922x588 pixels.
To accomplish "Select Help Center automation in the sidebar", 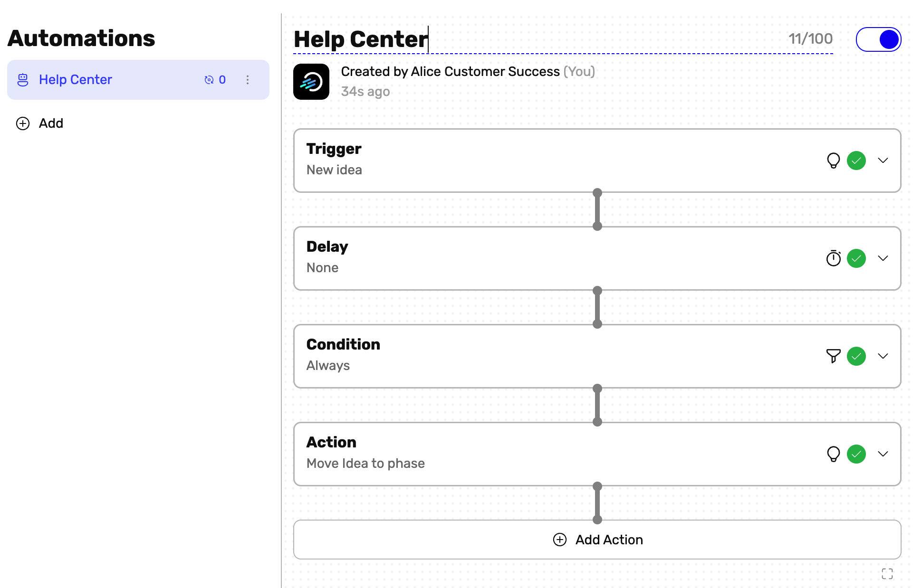I will (x=76, y=80).
